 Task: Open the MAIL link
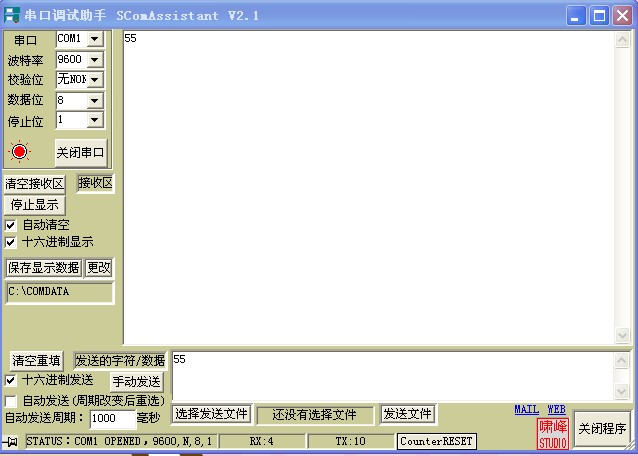[x=526, y=410]
